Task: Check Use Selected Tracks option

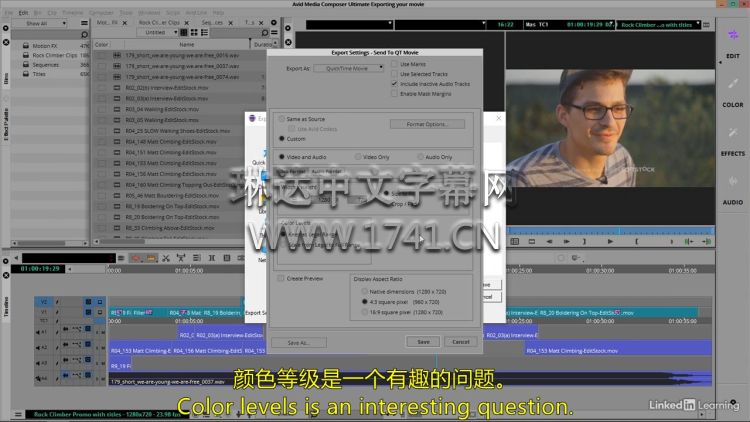Action: pyautogui.click(x=395, y=74)
